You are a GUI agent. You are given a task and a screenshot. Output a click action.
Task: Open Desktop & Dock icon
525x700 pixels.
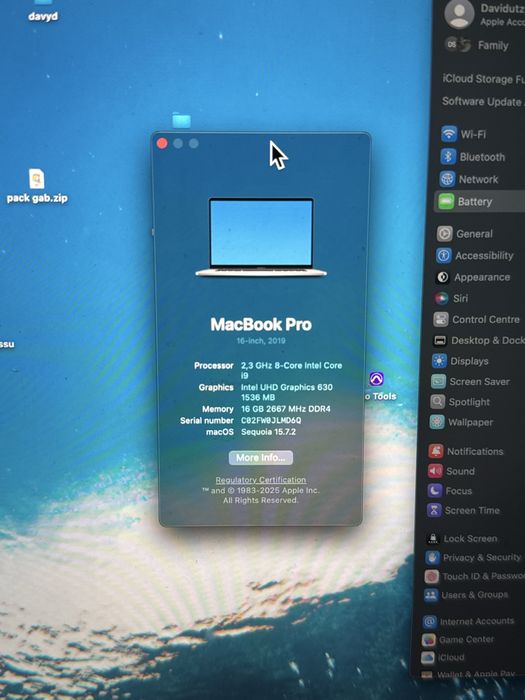click(x=440, y=340)
